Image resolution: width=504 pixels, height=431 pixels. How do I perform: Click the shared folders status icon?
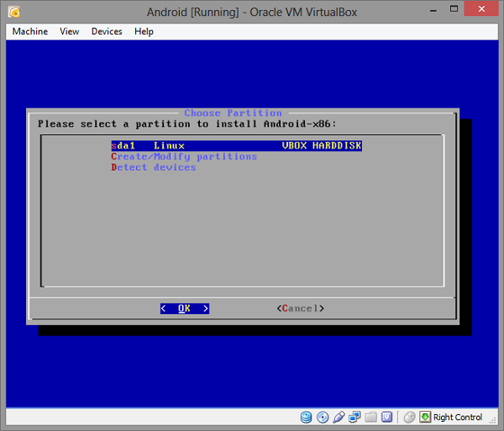(x=370, y=418)
